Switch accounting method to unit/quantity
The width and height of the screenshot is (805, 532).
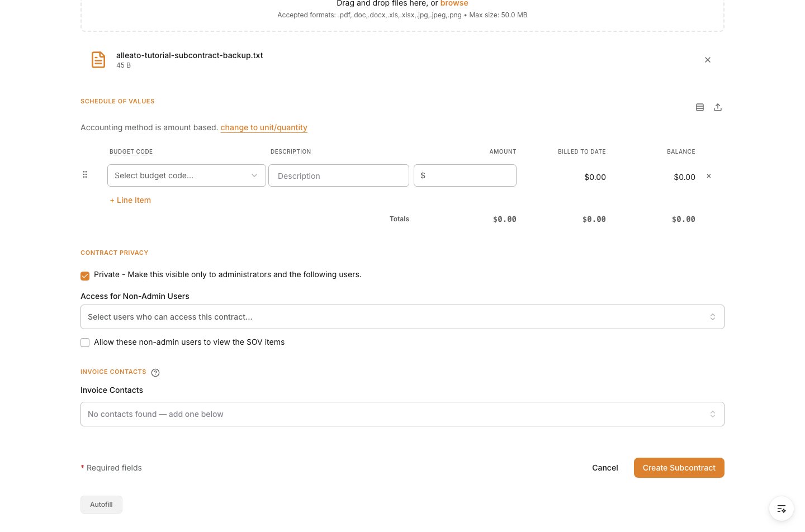coord(264,127)
